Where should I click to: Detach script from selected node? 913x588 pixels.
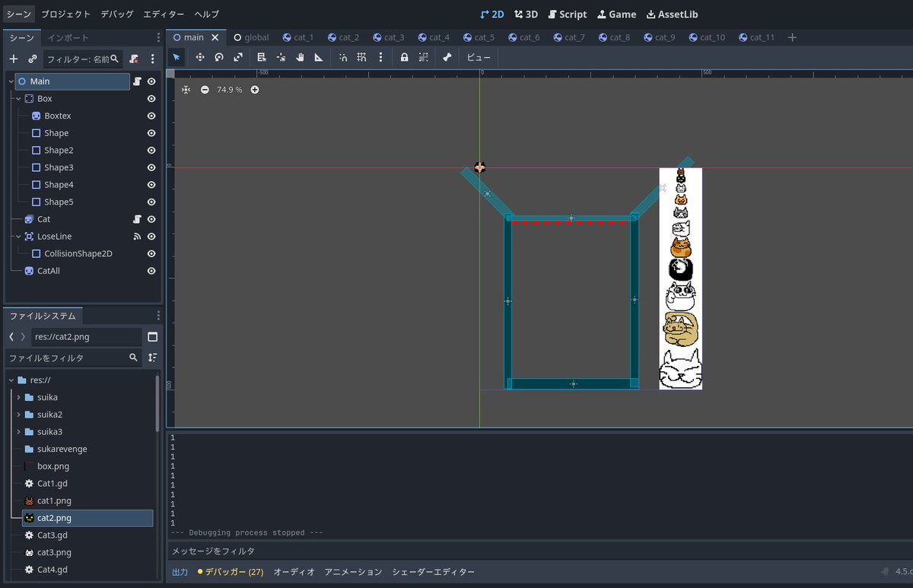(x=134, y=59)
